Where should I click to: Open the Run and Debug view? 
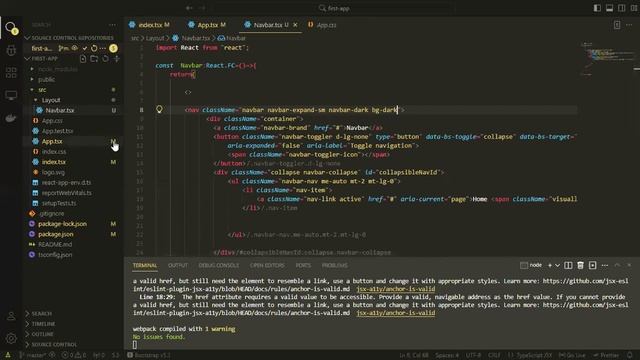[x=11, y=51]
